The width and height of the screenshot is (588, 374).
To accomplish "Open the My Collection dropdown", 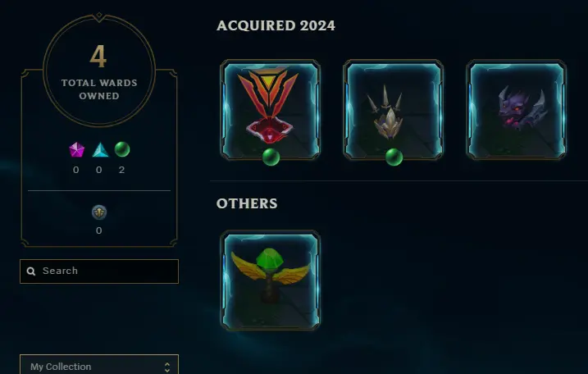I will point(99,366).
